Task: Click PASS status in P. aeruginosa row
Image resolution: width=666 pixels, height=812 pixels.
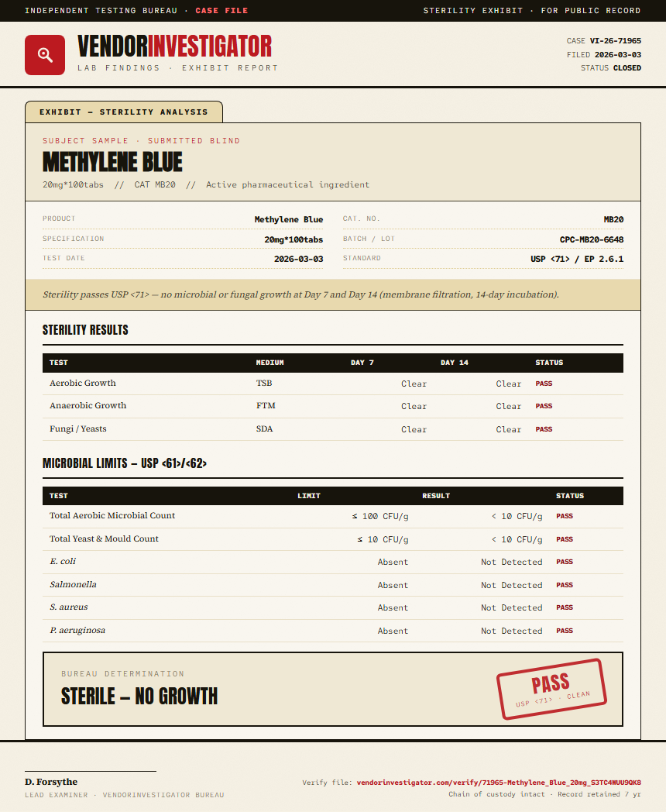Action: tap(565, 631)
